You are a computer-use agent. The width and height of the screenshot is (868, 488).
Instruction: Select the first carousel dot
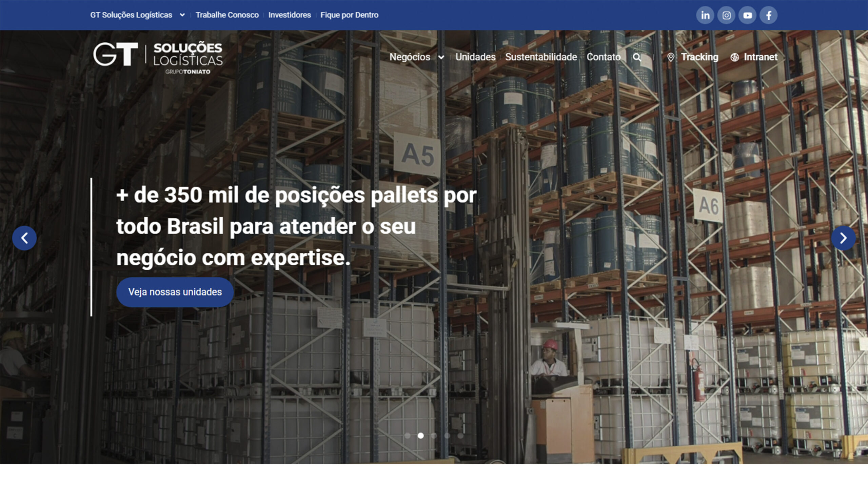point(407,435)
